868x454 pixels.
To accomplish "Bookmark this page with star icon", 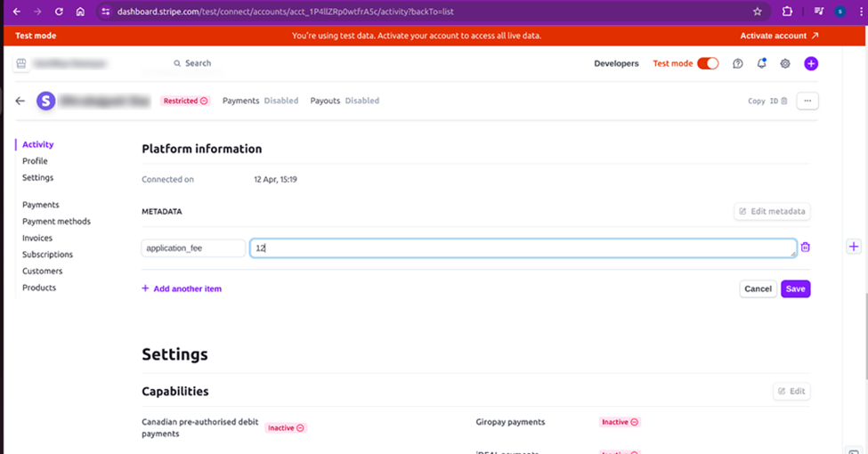I will coord(758,12).
